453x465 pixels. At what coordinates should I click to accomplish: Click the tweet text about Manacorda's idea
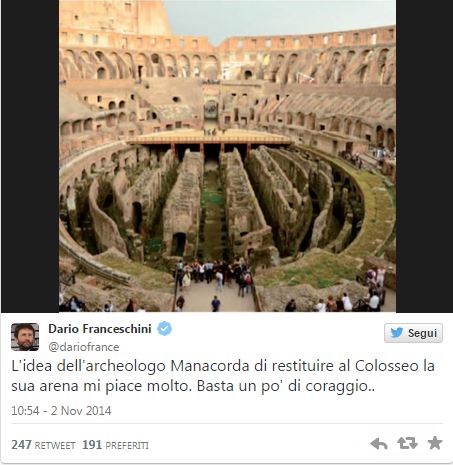click(x=223, y=376)
